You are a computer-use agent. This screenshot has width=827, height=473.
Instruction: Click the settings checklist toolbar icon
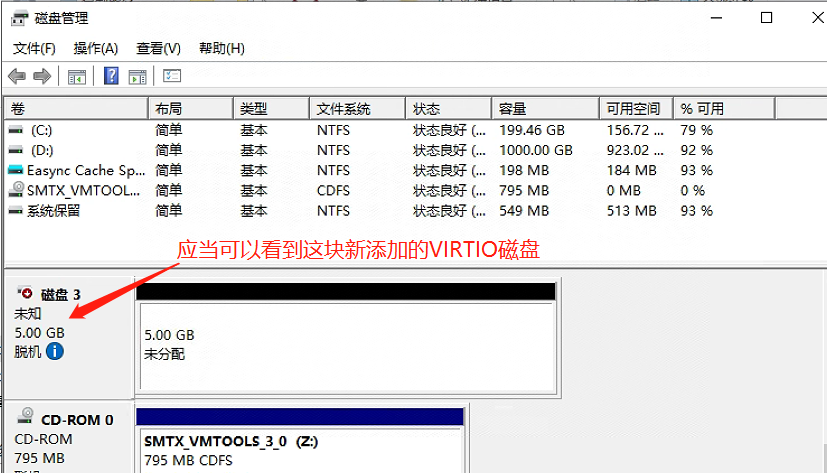[172, 76]
